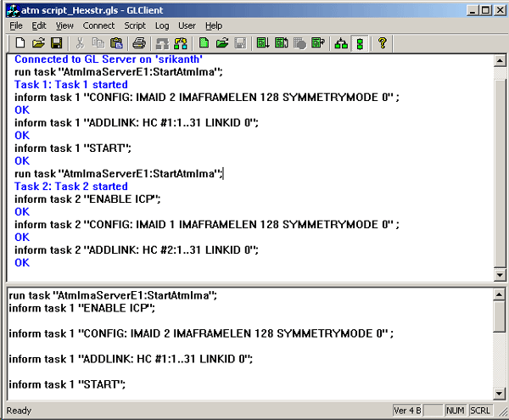Open a script with the green folder icon
Screen dimensions: 509x420
[222, 43]
